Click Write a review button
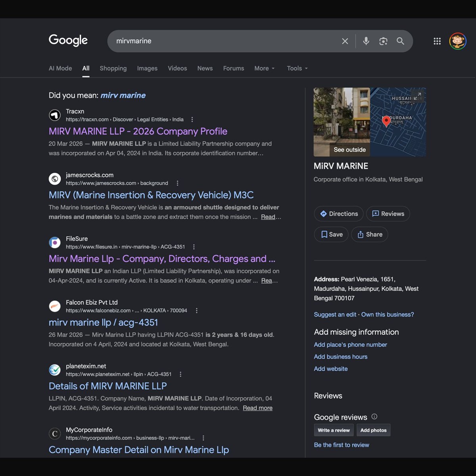The image size is (476, 476). coord(334,430)
